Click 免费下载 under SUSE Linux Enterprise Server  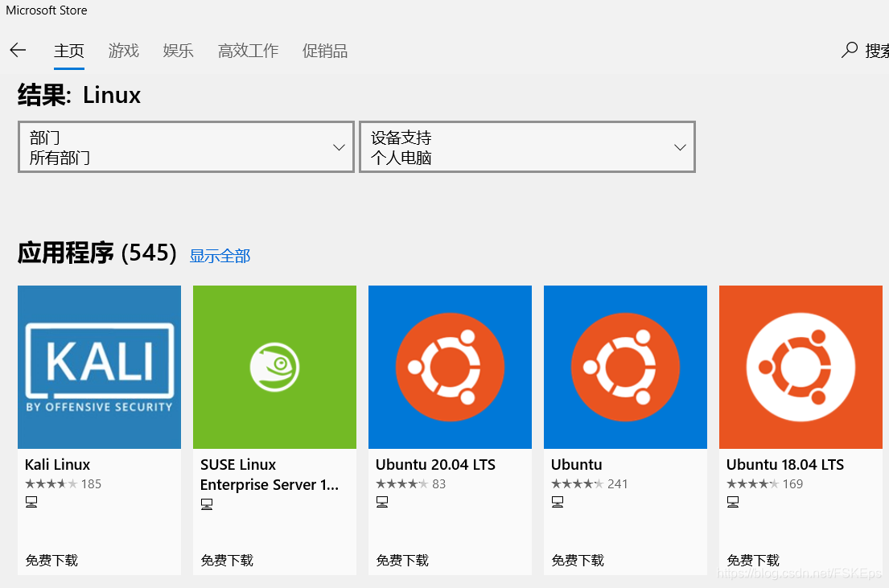[x=226, y=560]
